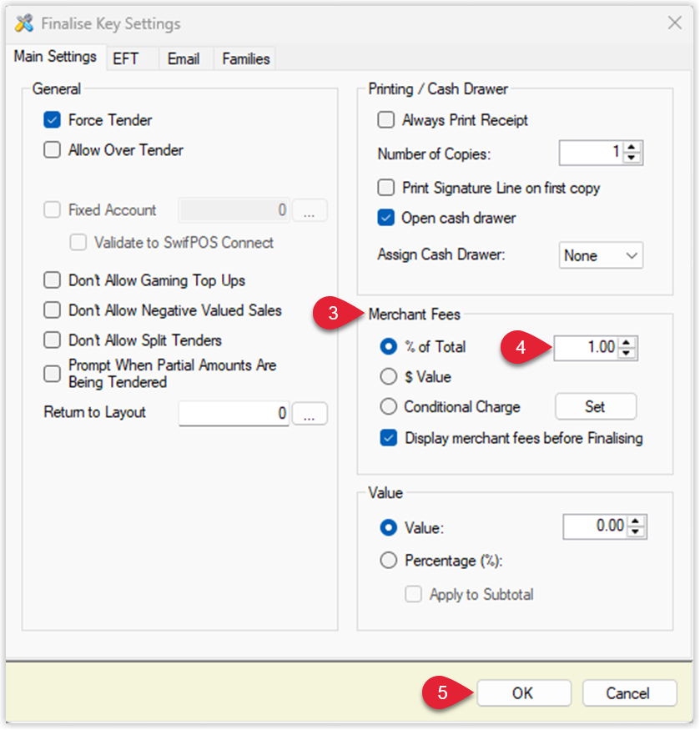Click the Finalise Key Settings title icon
The image size is (700, 730).
click(24, 23)
